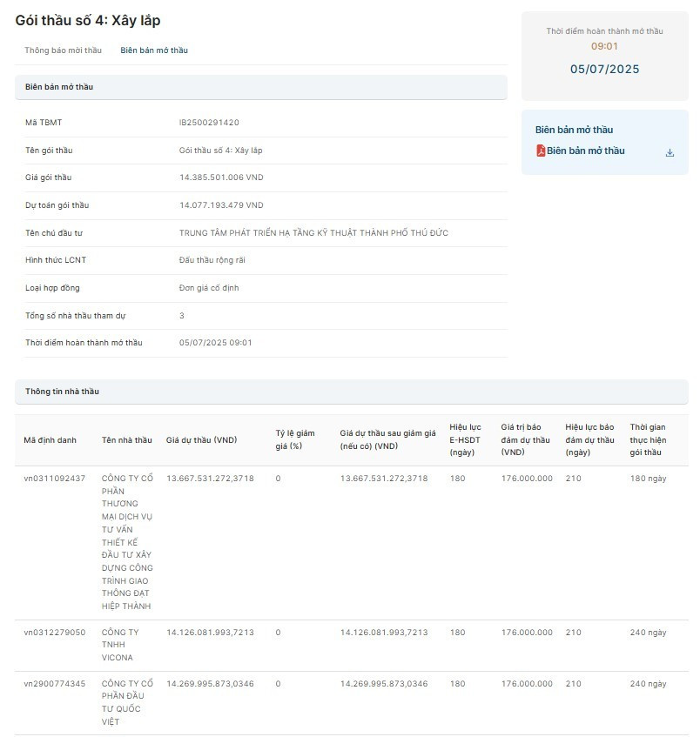Click the Mã định danh column header
Screen dimensions: 700x737
click(x=50, y=440)
